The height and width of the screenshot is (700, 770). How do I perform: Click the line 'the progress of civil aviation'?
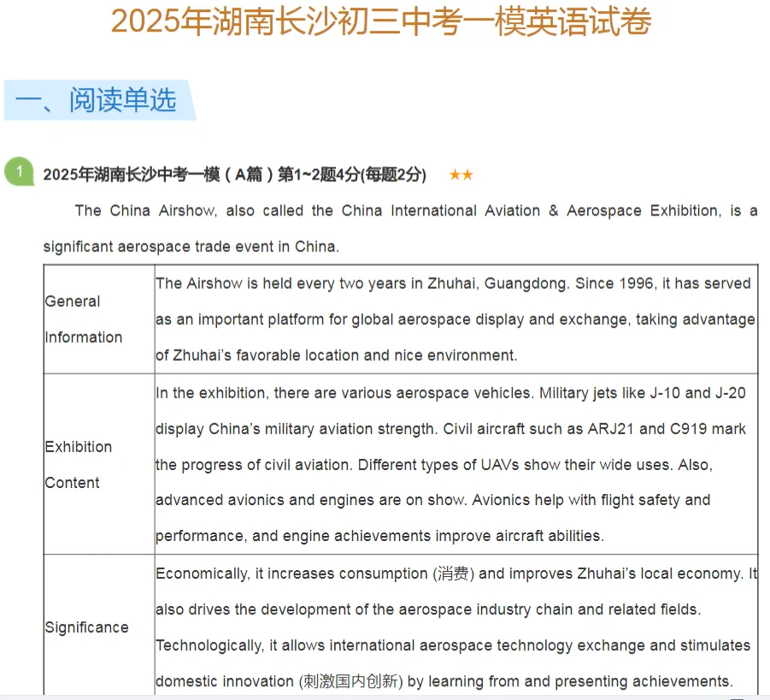[434, 465]
